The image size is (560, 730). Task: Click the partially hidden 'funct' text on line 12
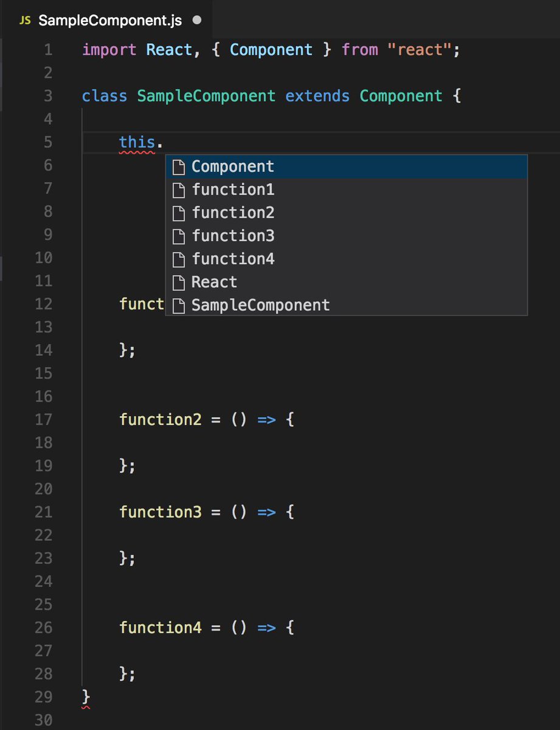point(142,304)
